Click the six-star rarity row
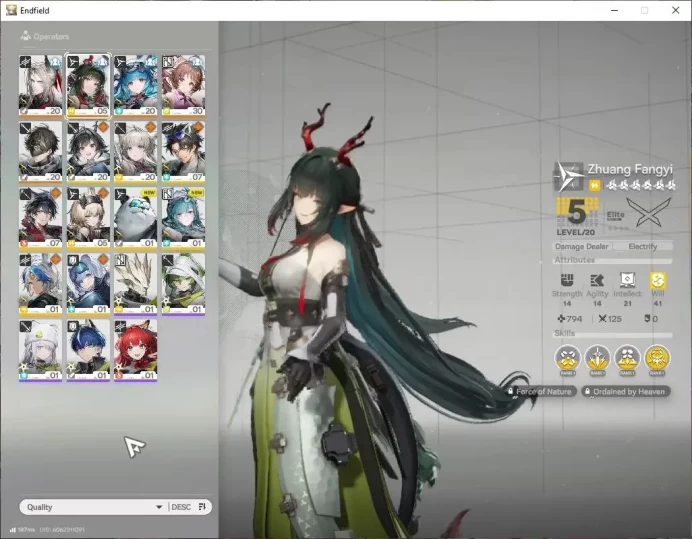692x539 pixels. click(641, 185)
